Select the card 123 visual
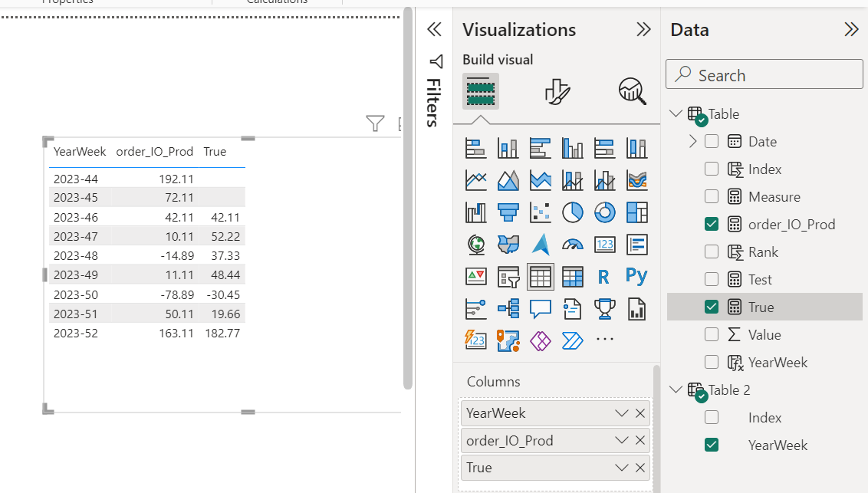The image size is (868, 493). (x=604, y=245)
